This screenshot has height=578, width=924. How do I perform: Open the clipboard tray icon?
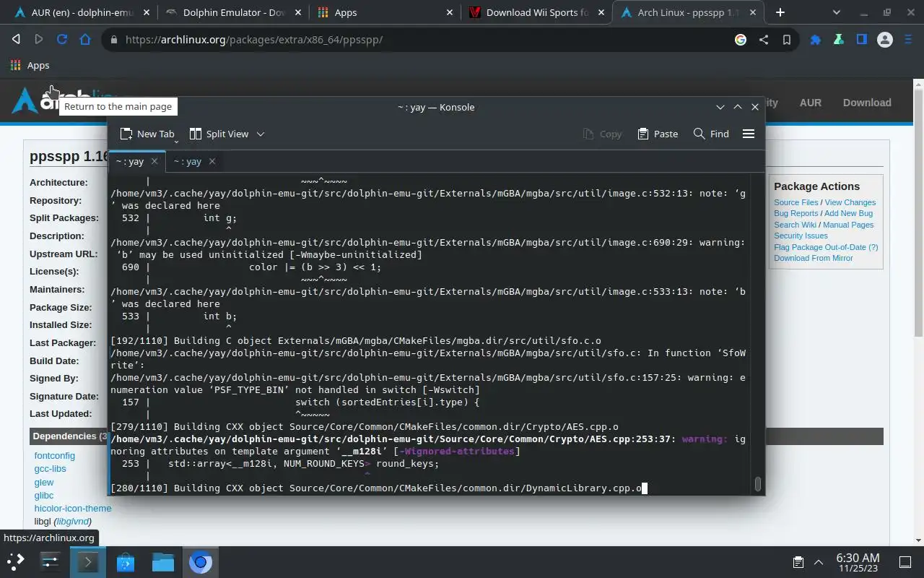pos(798,562)
